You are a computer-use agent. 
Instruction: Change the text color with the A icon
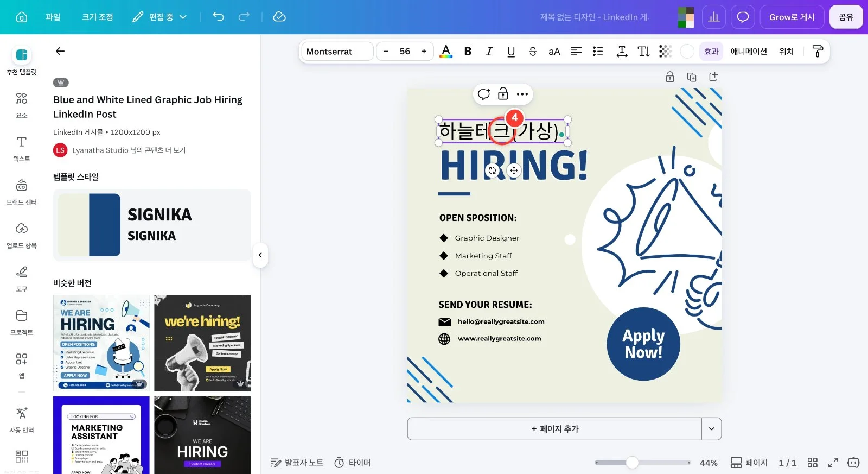pyautogui.click(x=446, y=52)
